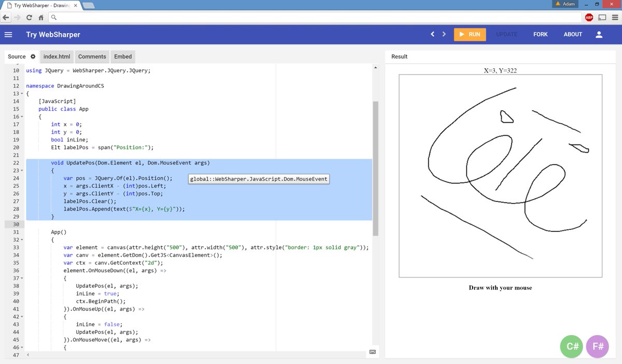Collapse code fold at line 42
Viewport: 622px width, 364px height.
[x=22, y=317]
